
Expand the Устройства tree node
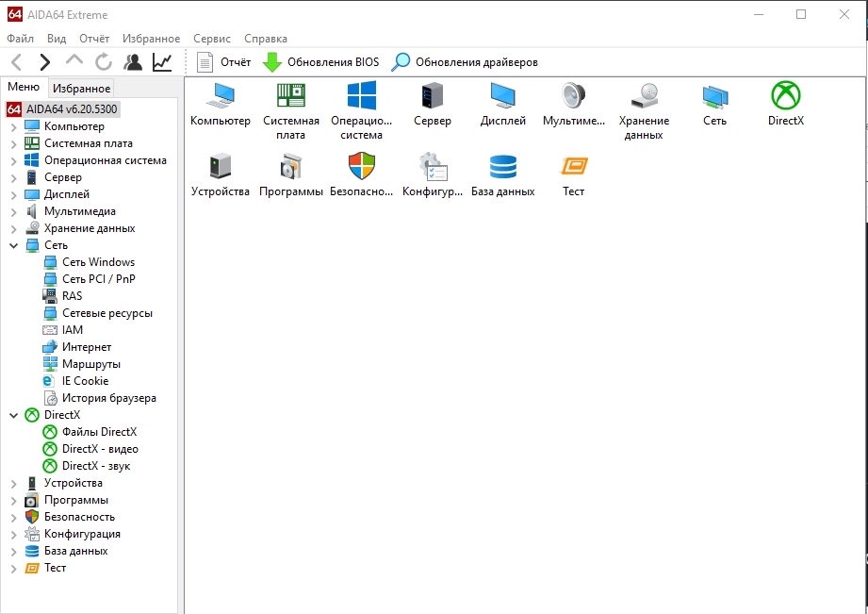(x=14, y=484)
